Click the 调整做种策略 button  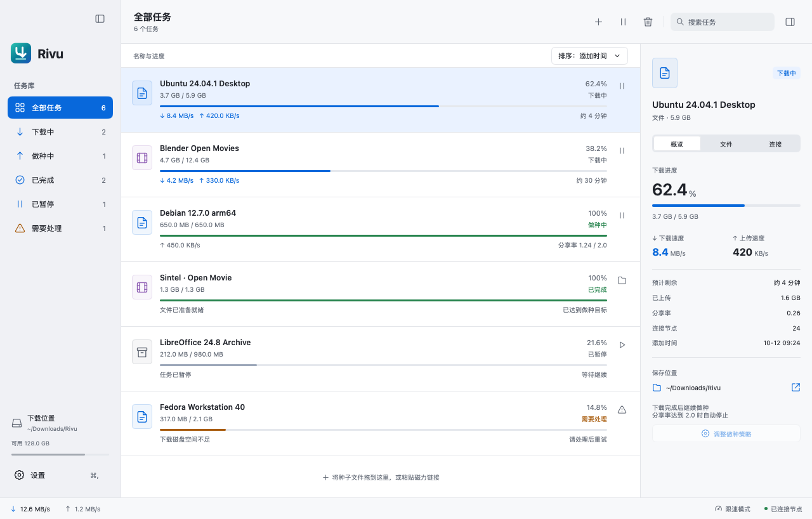pyautogui.click(x=726, y=433)
